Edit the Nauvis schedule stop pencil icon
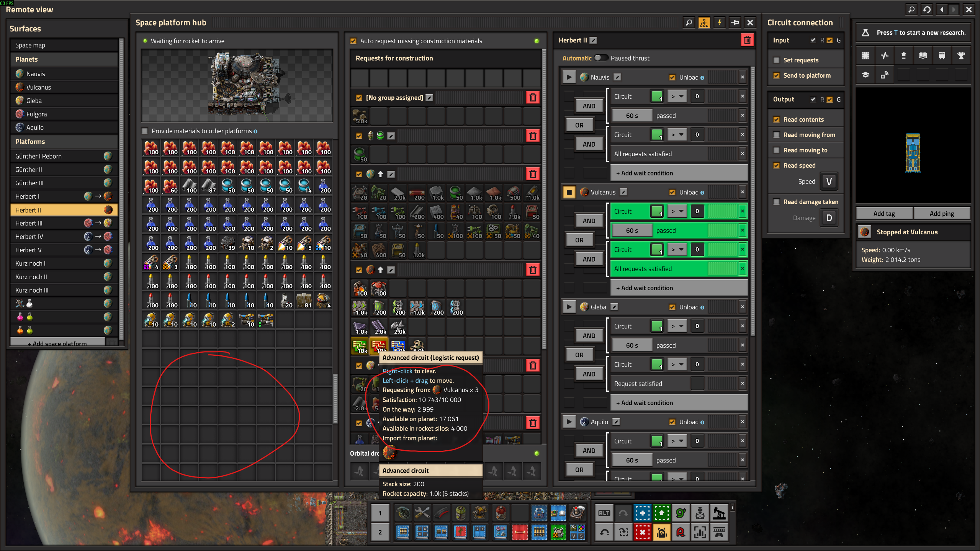980x551 pixels. [x=617, y=77]
